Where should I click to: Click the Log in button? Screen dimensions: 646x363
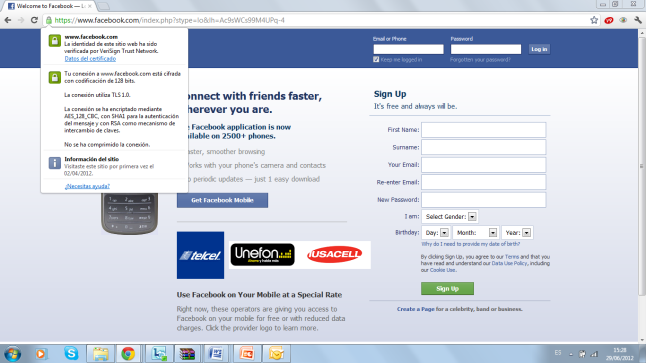(x=539, y=49)
